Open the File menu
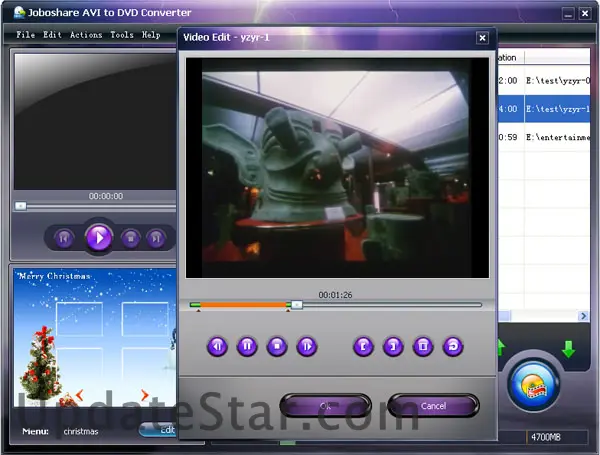Viewport: 600px width, 455px height. [25, 34]
